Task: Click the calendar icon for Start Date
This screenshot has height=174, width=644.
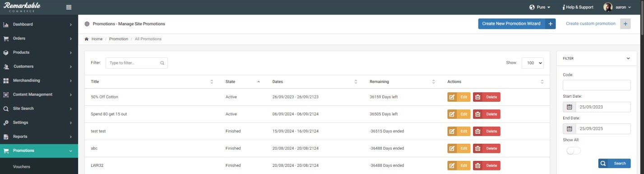Action: click(x=569, y=107)
